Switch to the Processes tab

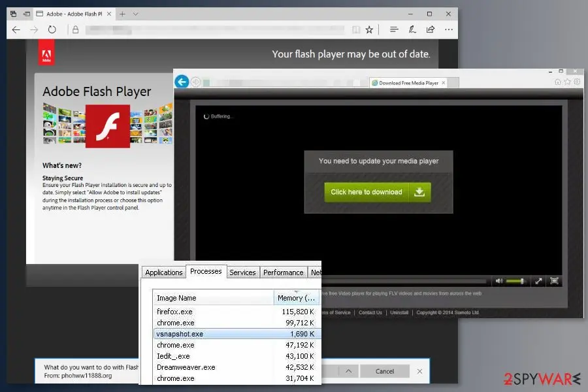pyautogui.click(x=206, y=271)
